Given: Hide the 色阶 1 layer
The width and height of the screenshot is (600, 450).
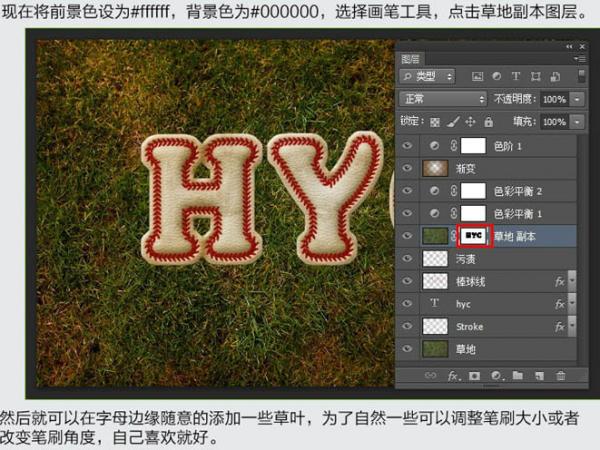Looking at the screenshot, I should point(407,145).
